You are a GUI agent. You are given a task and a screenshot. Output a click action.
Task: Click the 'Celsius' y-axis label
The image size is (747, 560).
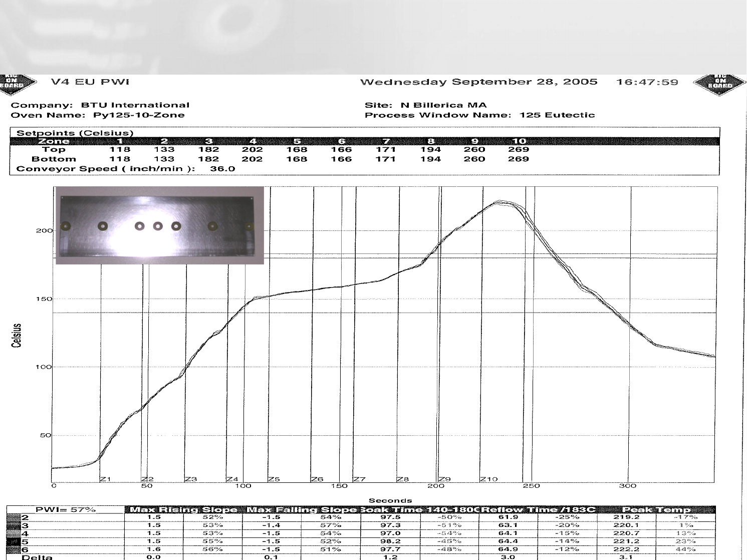(x=17, y=336)
